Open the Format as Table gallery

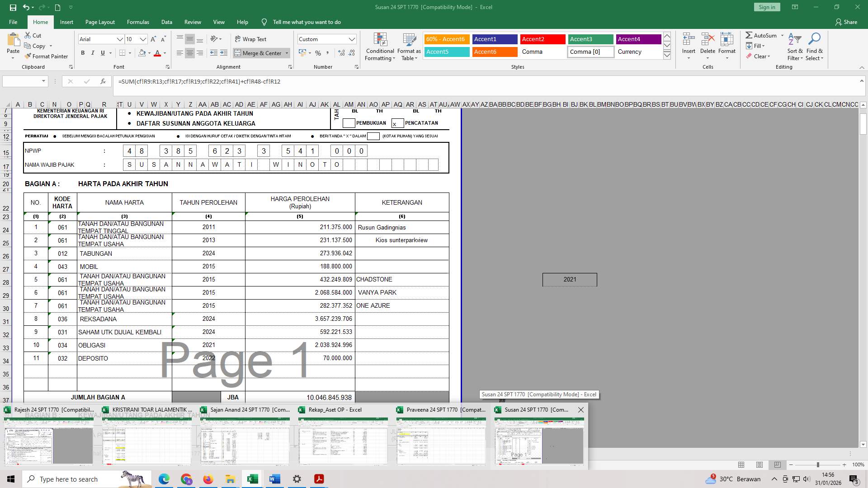tap(408, 47)
